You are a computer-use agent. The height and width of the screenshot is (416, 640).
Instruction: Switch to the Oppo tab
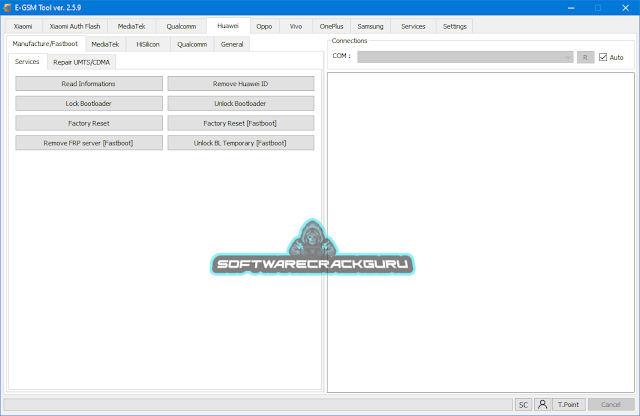[264, 27]
